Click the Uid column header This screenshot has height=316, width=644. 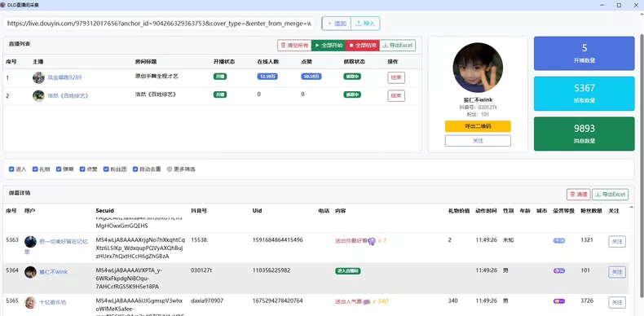click(257, 210)
